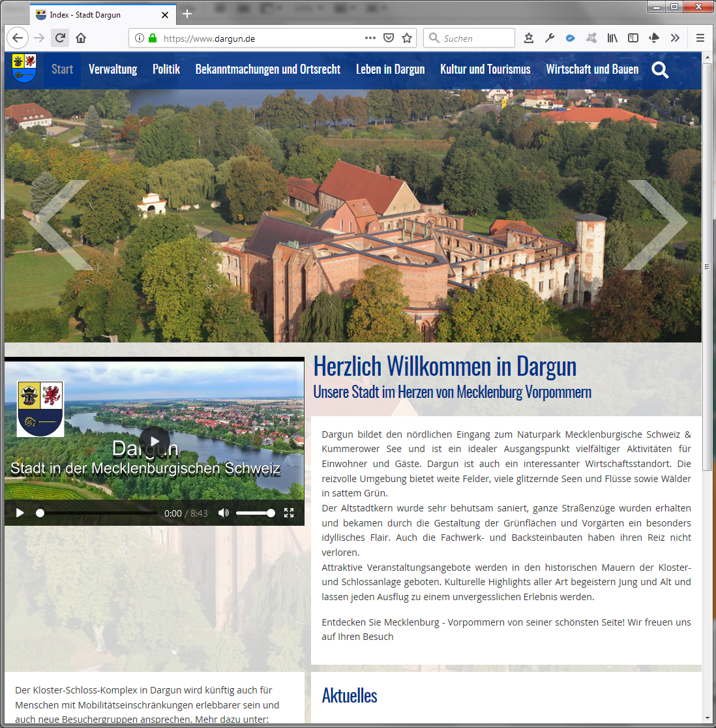Expand more toolbar tools chevron
The height and width of the screenshot is (728, 716).
coord(675,38)
